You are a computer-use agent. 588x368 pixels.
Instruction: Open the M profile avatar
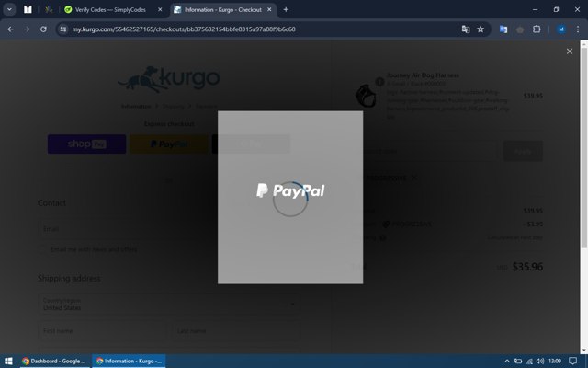(561, 29)
